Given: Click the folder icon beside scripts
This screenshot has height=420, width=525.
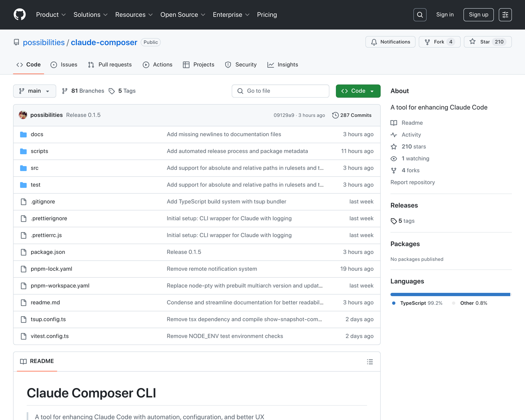Looking at the screenshot, I should (23, 151).
